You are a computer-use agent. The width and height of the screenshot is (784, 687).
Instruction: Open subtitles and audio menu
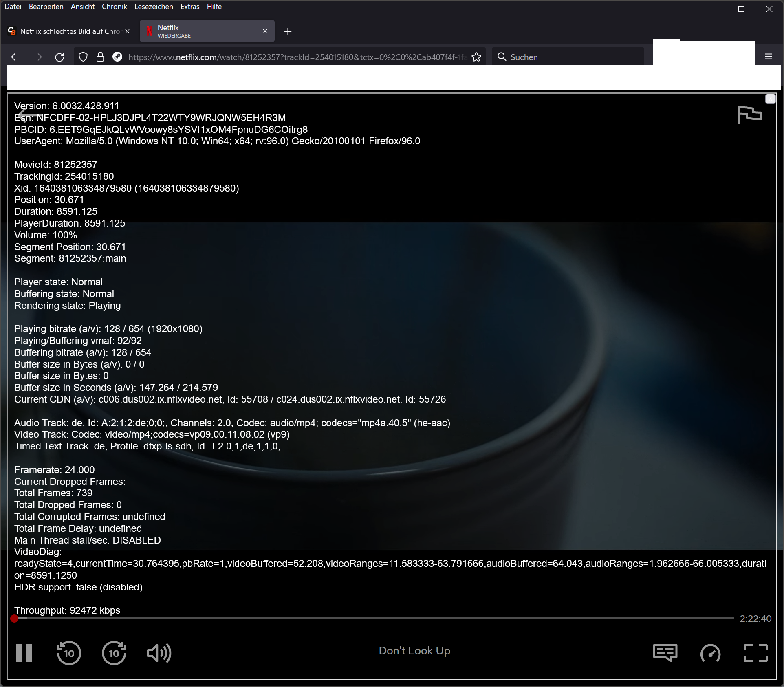pos(665,653)
